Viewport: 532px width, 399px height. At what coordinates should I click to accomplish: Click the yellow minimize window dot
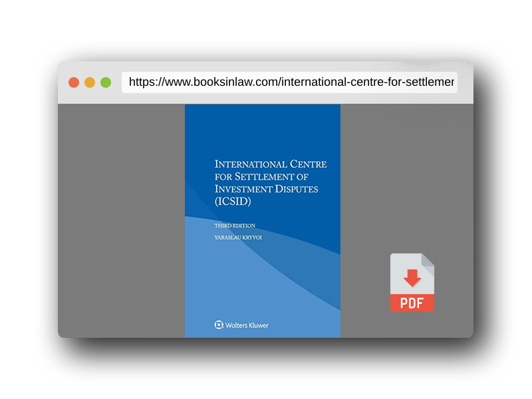click(90, 82)
